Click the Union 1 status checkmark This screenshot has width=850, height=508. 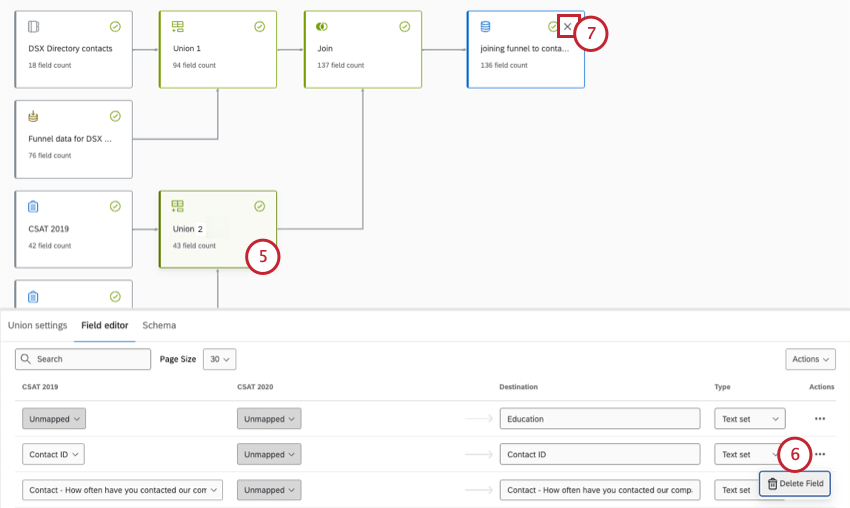(x=260, y=27)
